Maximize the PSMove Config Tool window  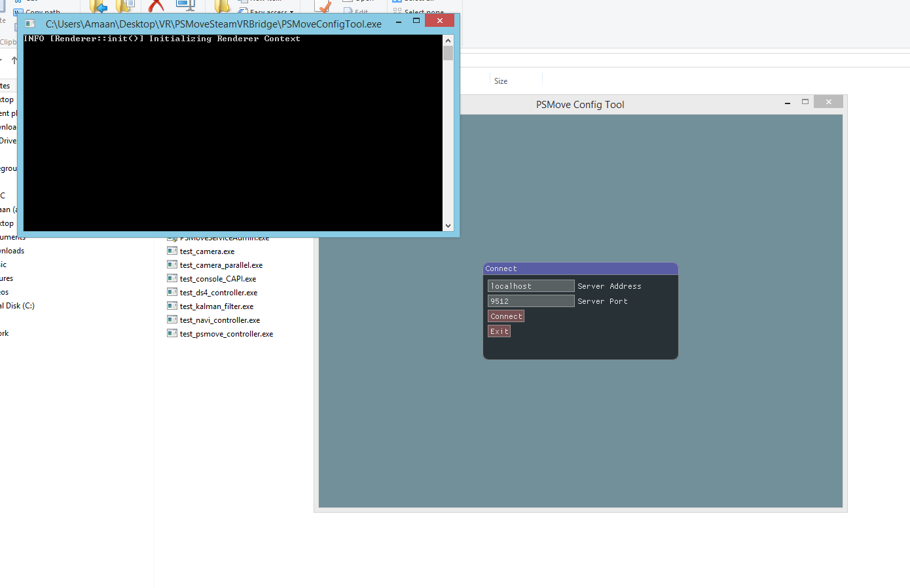pos(805,102)
